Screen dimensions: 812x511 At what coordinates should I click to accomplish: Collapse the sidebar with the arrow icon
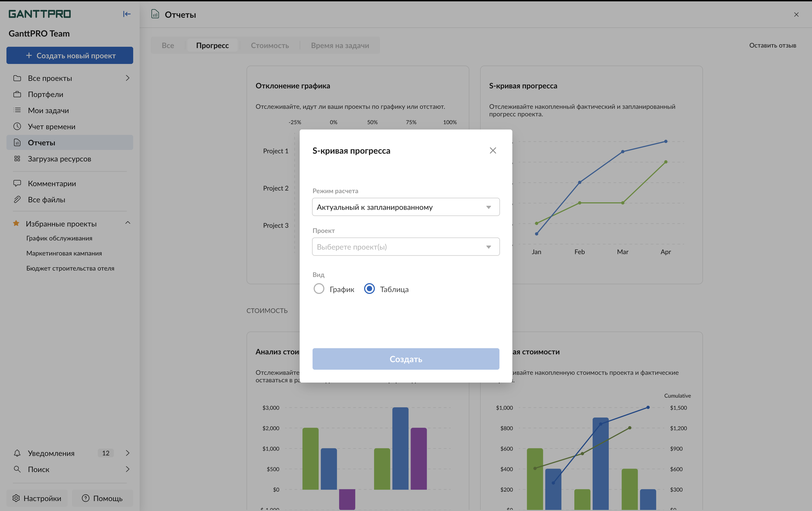click(126, 14)
